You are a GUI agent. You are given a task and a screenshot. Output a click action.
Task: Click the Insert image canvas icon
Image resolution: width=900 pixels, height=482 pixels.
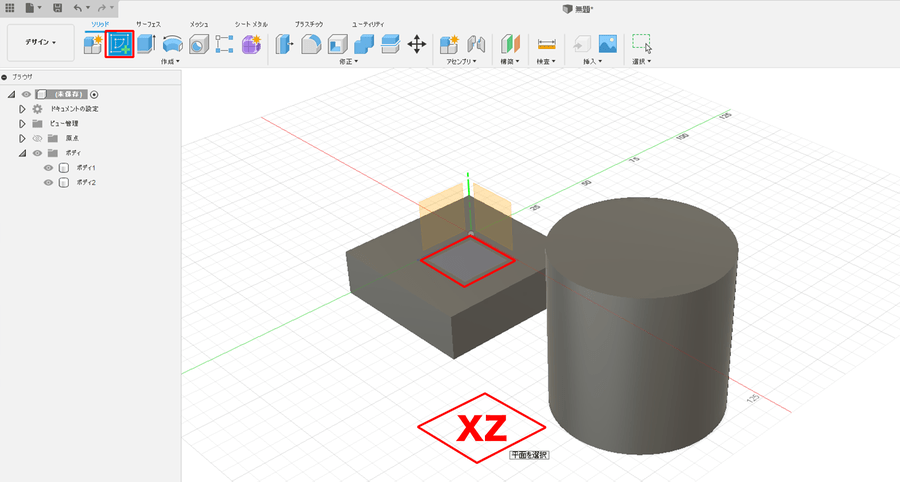(608, 44)
